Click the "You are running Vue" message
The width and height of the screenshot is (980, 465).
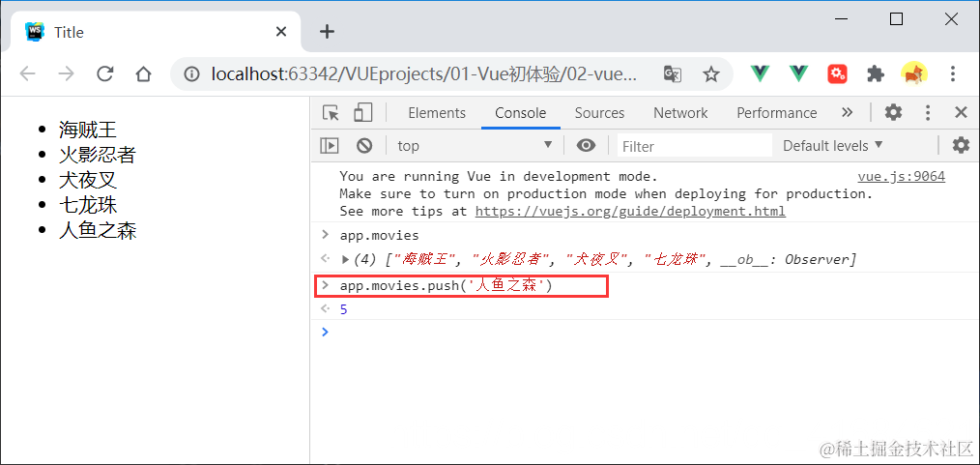(x=499, y=176)
